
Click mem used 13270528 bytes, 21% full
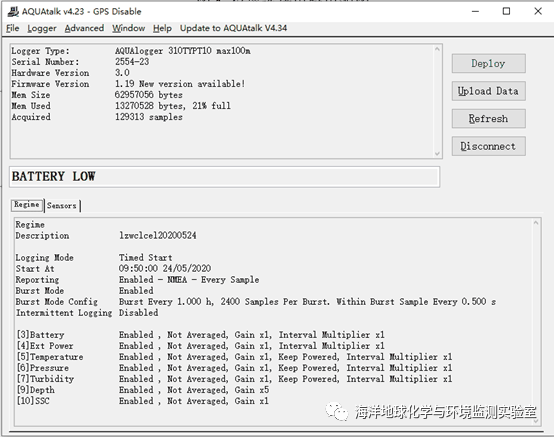[173, 106]
